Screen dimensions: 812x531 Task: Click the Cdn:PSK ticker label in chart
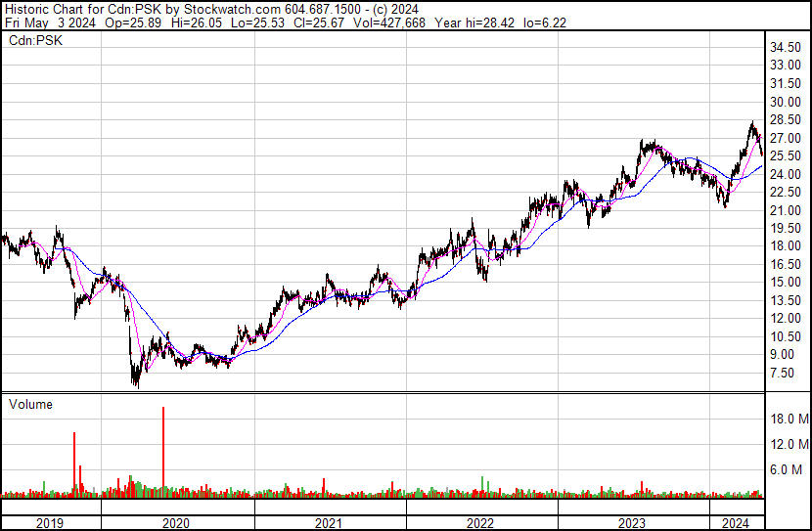[36, 40]
